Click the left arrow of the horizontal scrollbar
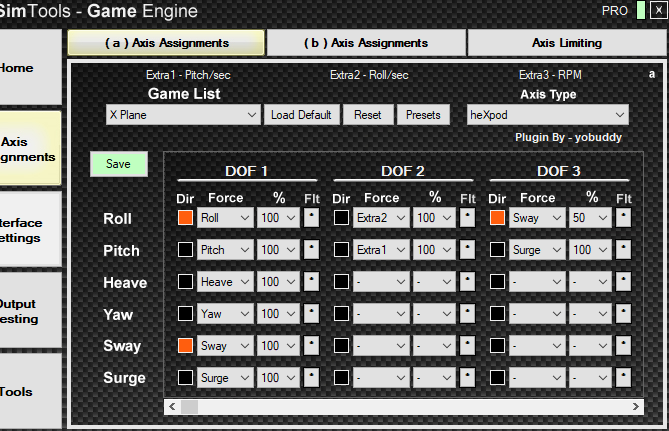Image resolution: width=669 pixels, height=431 pixels. [172, 407]
